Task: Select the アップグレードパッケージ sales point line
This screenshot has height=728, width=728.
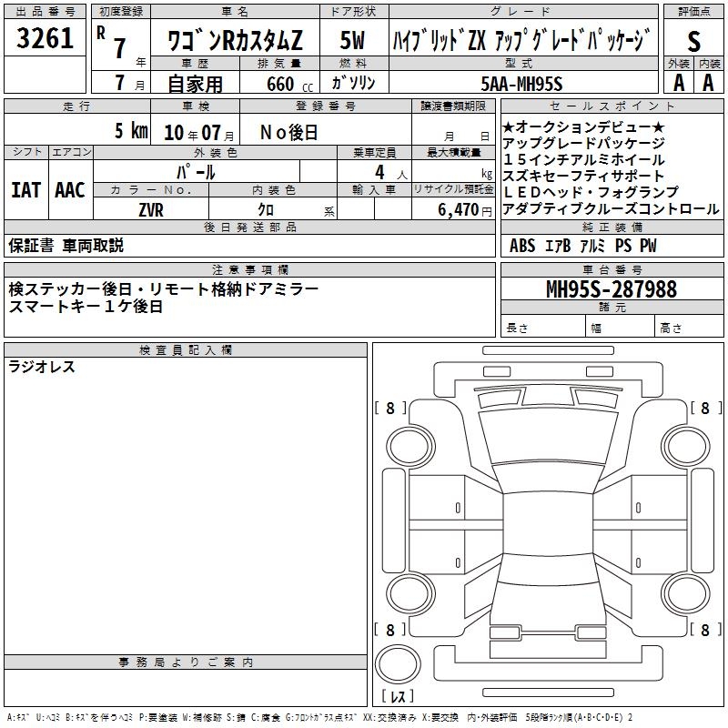Action: (583, 143)
